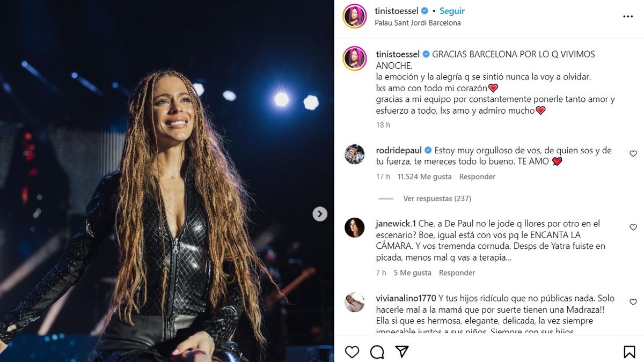Click Seguir to follow tinistoessel
Viewport: 644px width, 362px height.
tap(452, 11)
